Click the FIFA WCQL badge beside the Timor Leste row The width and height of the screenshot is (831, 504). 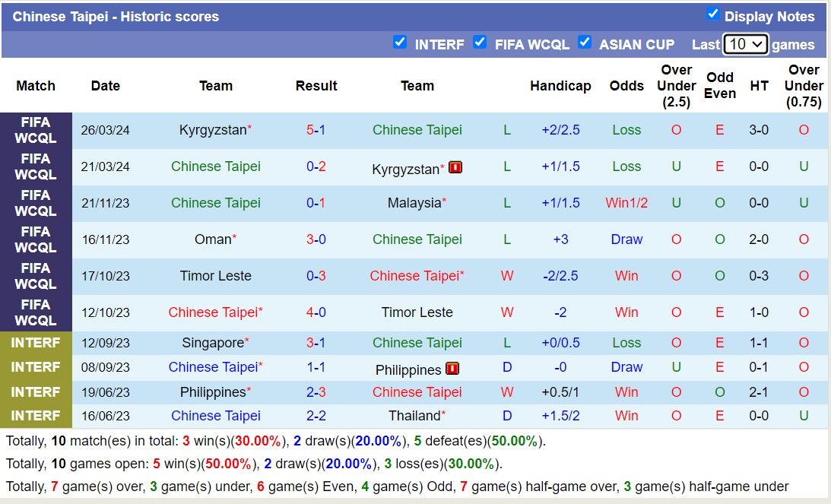tap(35, 276)
